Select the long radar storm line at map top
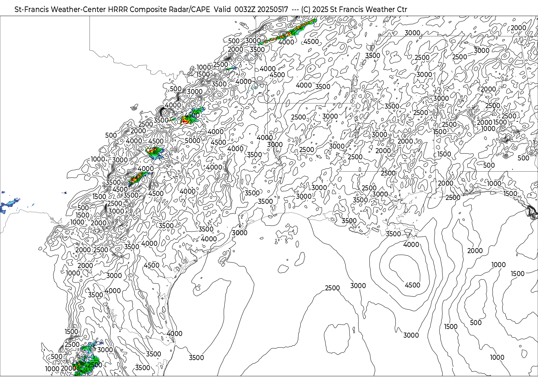This screenshot has height=392, width=538. pyautogui.click(x=287, y=32)
